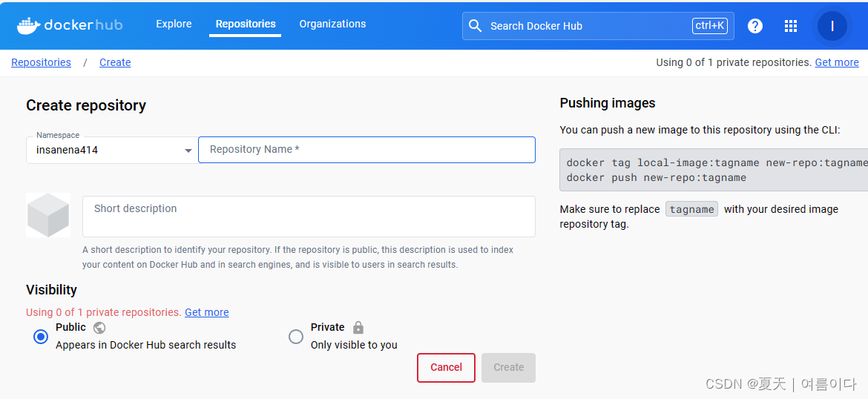
Task: Click the Repositories breadcrumb link
Action: pyautogui.click(x=42, y=62)
